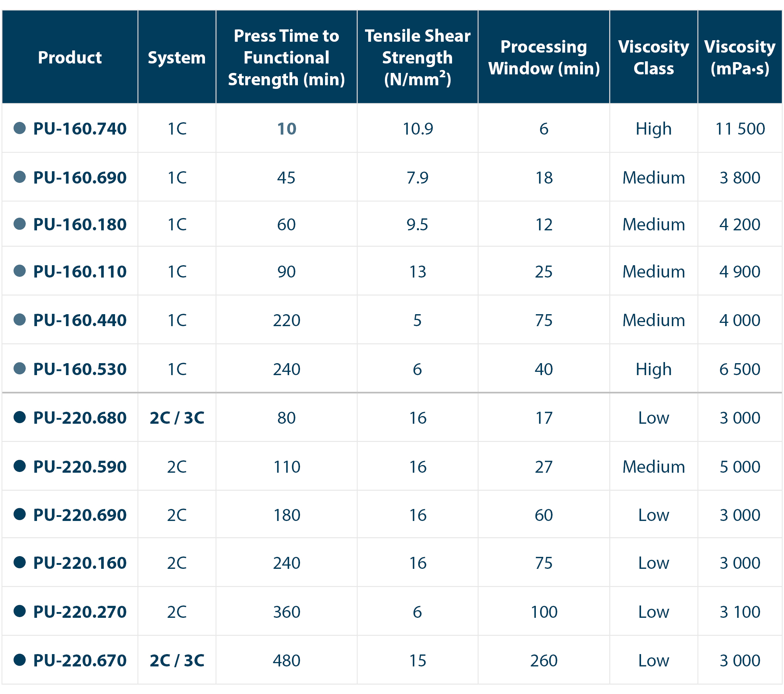Click the High viscosity class for PU-160.530
784x694 pixels.
[x=654, y=369]
